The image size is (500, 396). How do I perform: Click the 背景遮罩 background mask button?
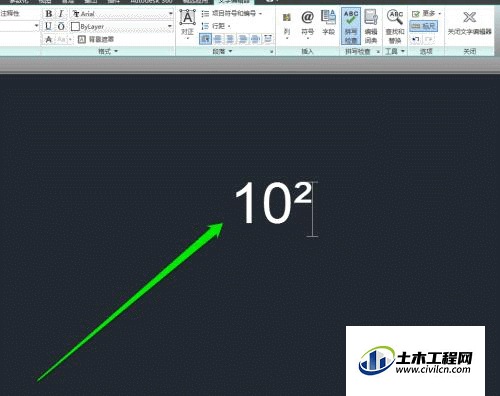pos(96,39)
